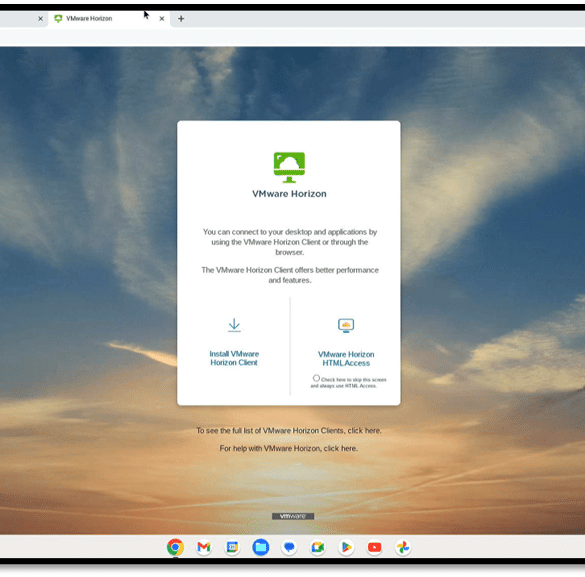The image size is (585, 577).
Task: Click the download arrow icon
Action: tap(234, 325)
